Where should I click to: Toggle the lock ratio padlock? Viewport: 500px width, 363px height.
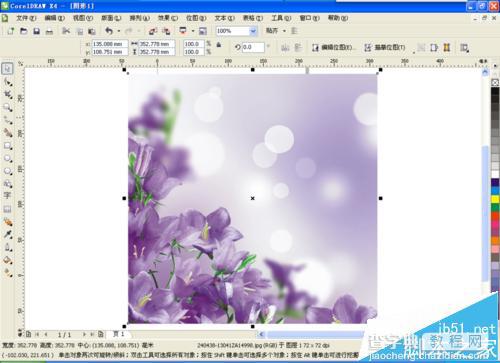219,45
